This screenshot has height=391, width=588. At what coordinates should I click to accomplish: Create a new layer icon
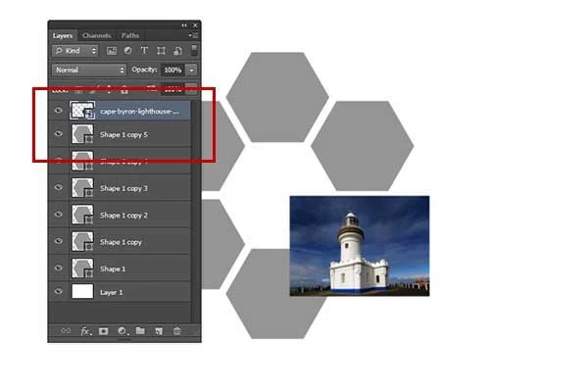point(159,331)
